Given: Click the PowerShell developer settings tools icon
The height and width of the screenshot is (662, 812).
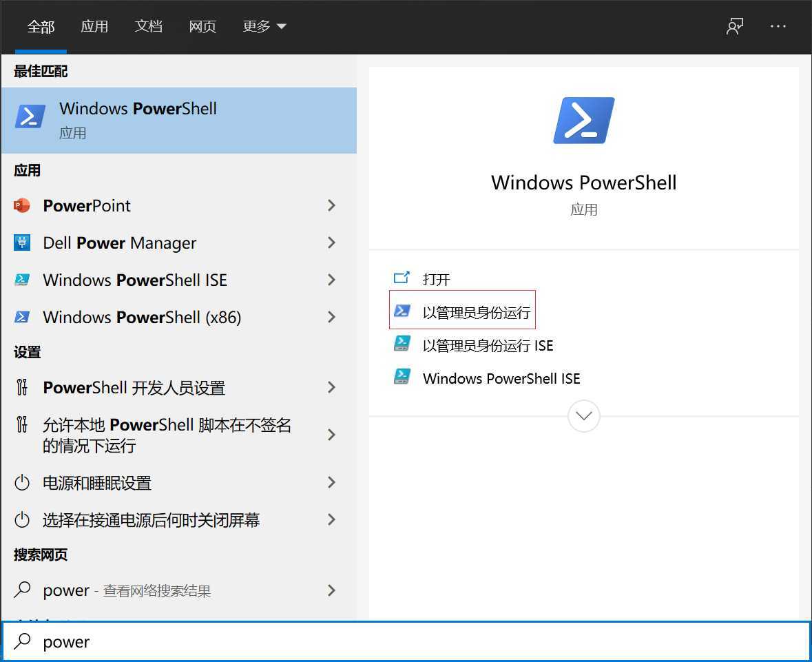Looking at the screenshot, I should coord(22,387).
